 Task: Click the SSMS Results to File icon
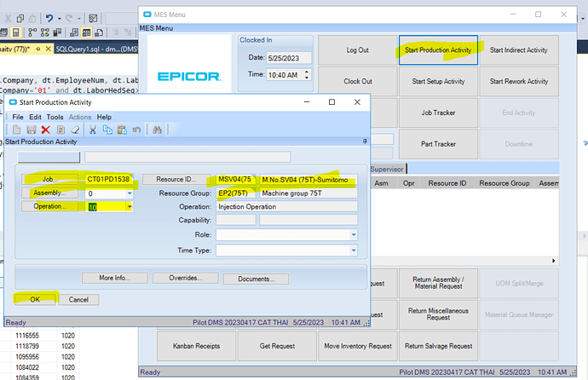tap(99, 32)
